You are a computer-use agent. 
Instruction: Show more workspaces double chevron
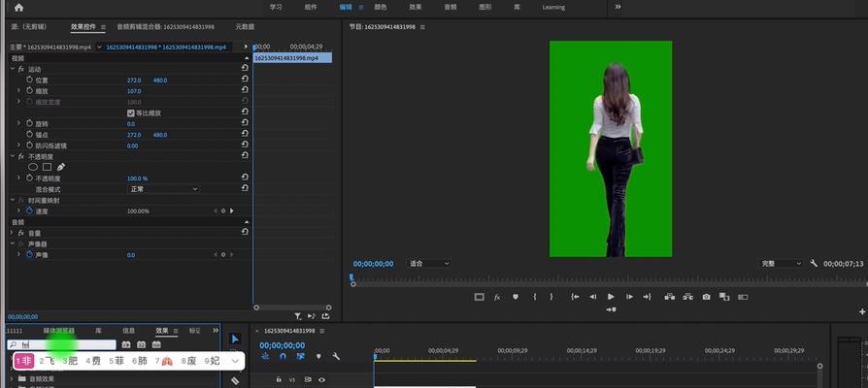(618, 7)
